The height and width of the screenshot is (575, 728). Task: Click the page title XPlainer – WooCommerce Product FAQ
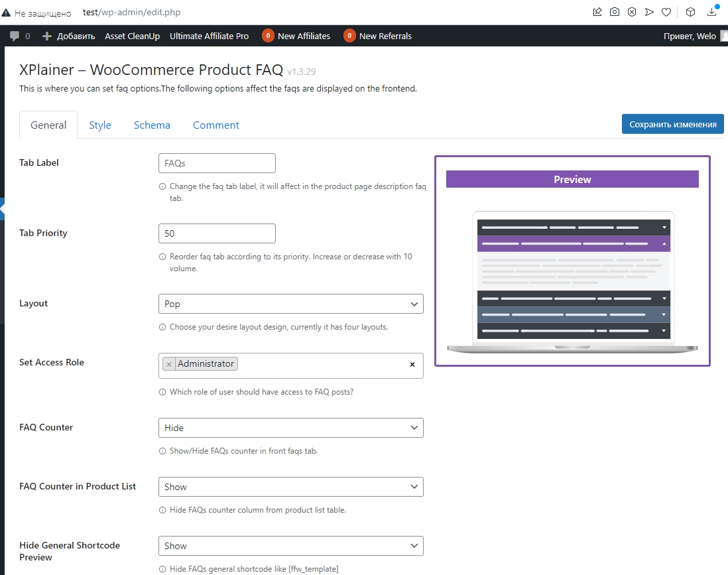click(151, 70)
